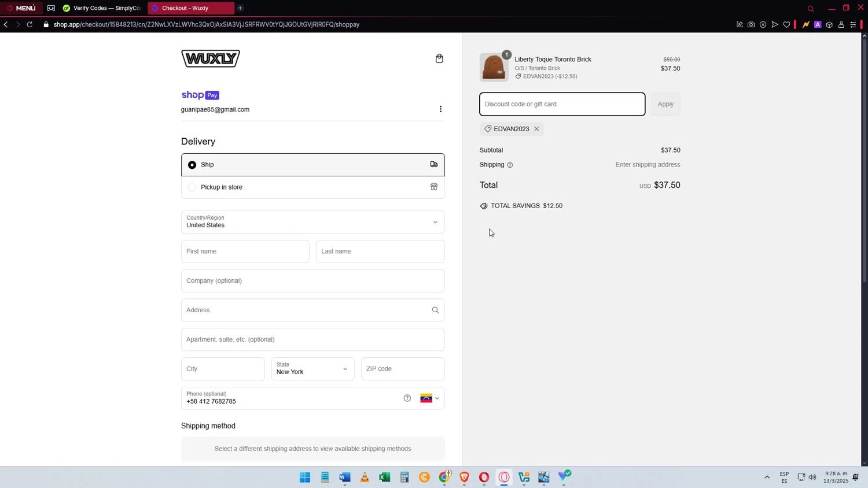This screenshot has width=868, height=488.
Task: Open the shopping bag cart icon
Action: [439, 58]
